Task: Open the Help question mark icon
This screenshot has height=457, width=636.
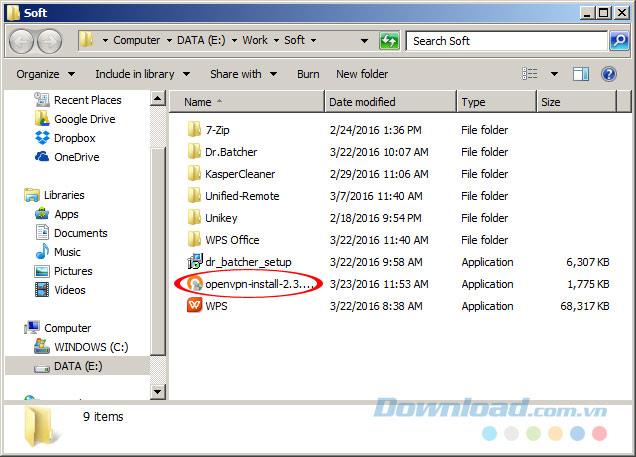Action: click(608, 74)
